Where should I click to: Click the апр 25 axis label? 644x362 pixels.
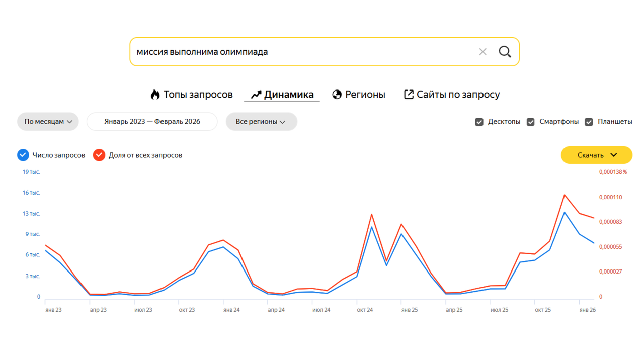(x=454, y=310)
